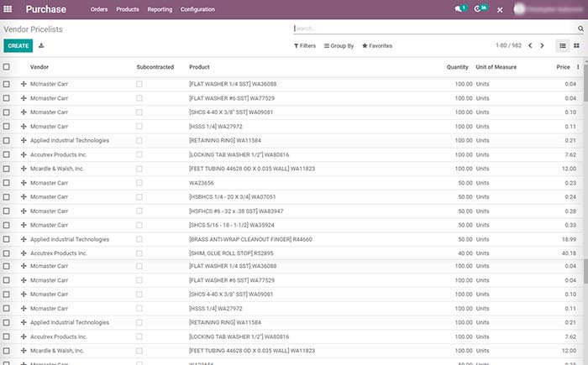This screenshot has height=365, width=588.
Task: Click the export download icon beside Create
Action: (42, 46)
